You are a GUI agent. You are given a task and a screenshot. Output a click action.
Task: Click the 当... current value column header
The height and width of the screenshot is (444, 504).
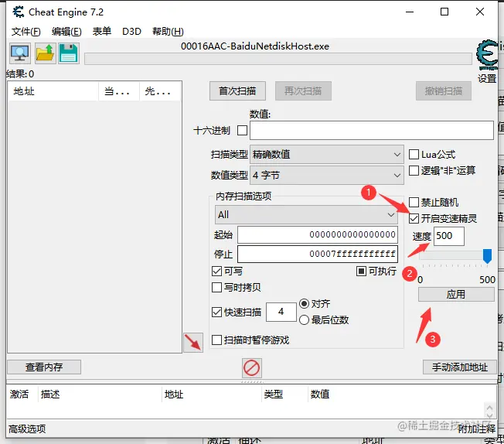119,91
